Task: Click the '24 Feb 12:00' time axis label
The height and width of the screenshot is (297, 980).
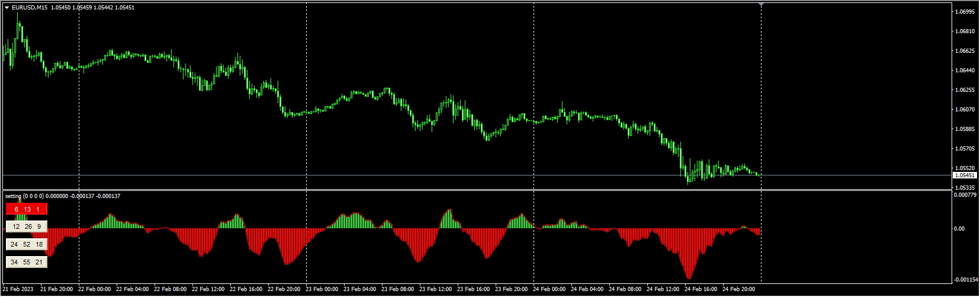Action: point(663,290)
